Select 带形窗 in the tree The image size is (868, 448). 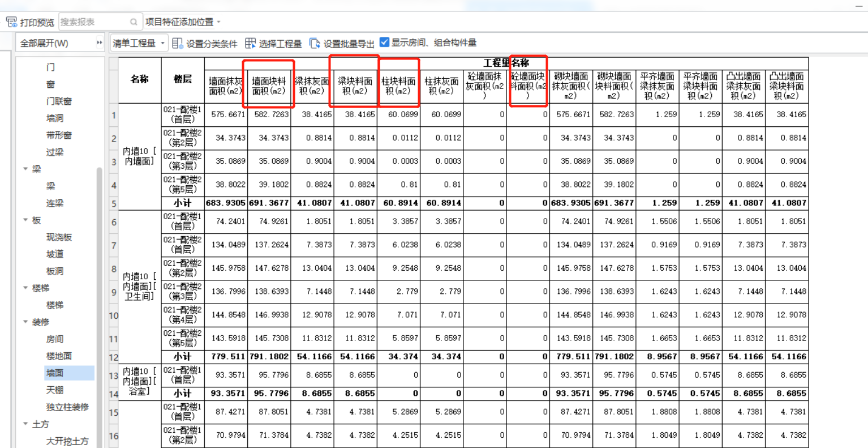(59, 135)
